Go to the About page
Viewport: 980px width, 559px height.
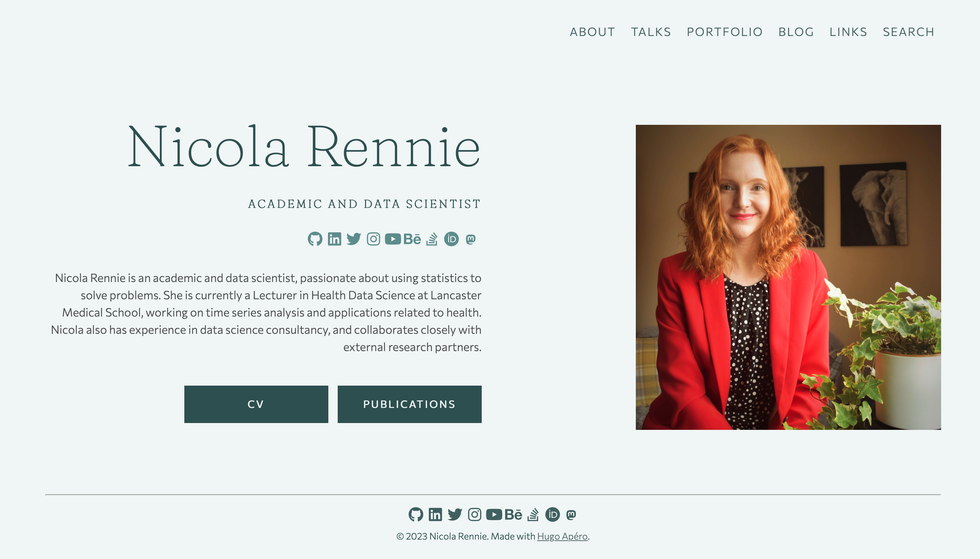pyautogui.click(x=592, y=32)
